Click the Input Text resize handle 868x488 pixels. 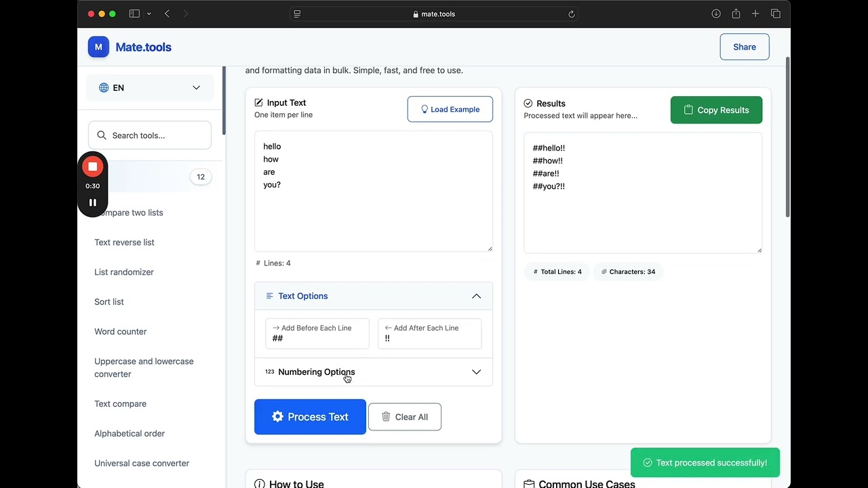click(490, 248)
